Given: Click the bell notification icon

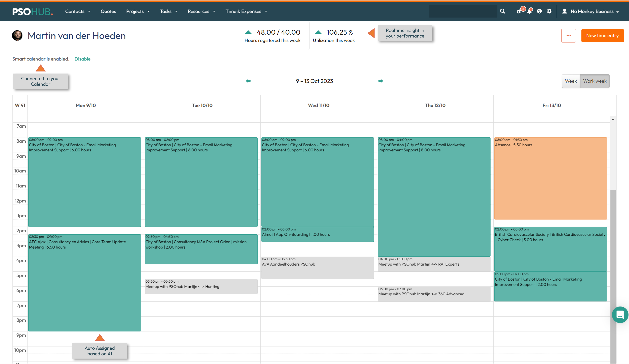Looking at the screenshot, I should (x=530, y=11).
